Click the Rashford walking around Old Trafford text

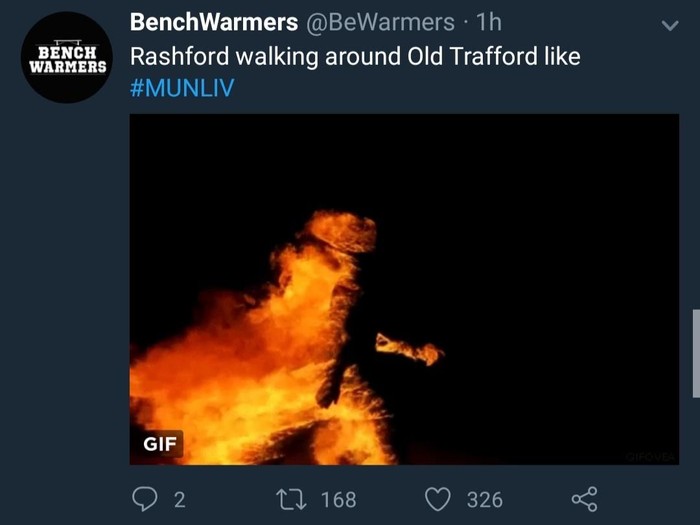[355, 57]
